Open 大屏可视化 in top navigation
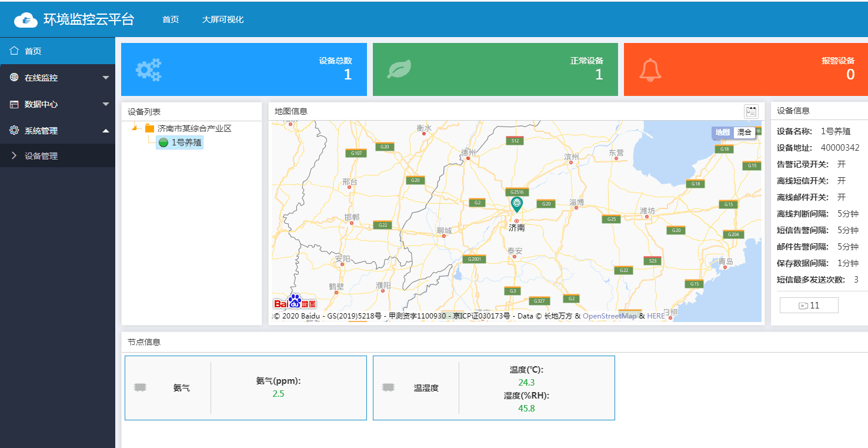The height and width of the screenshot is (448, 868). (x=223, y=19)
